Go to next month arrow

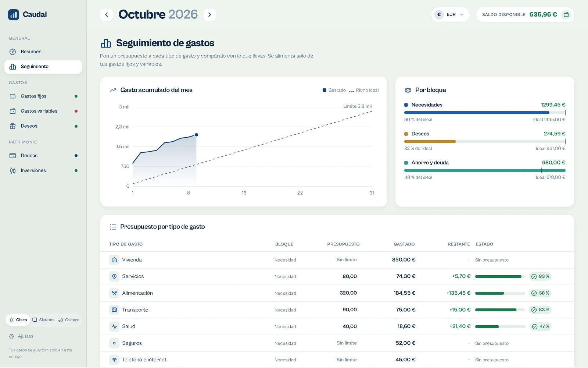coord(209,15)
